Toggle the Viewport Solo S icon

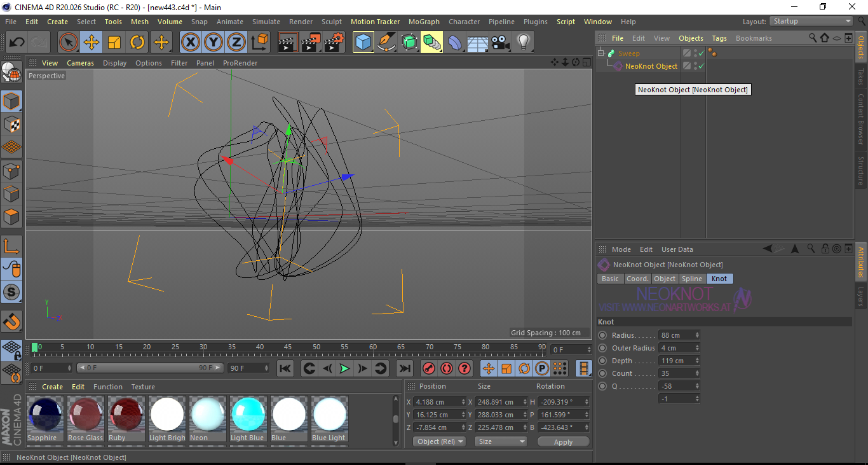coord(11,292)
